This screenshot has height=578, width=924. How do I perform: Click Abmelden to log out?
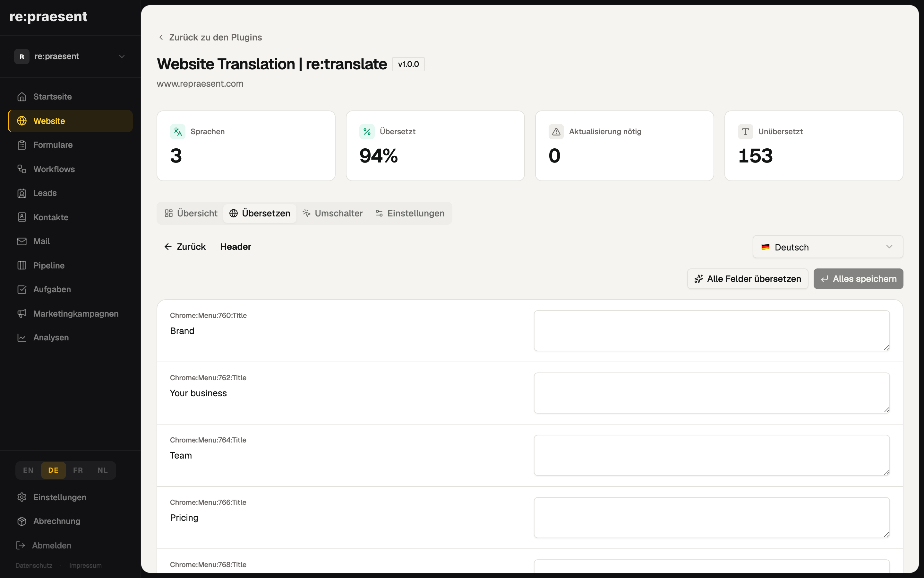click(44, 545)
